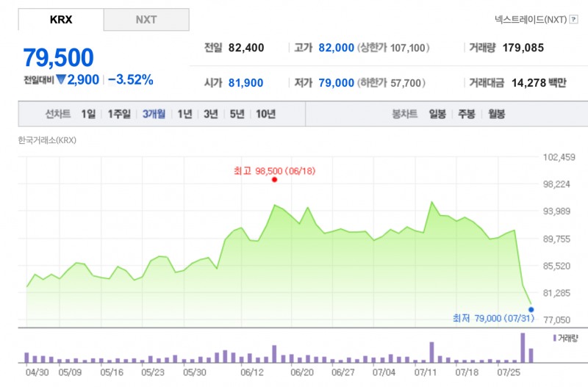The height and width of the screenshot is (387, 588).
Task: Open the 주봉 weekly candlestick chart
Action: point(467,114)
